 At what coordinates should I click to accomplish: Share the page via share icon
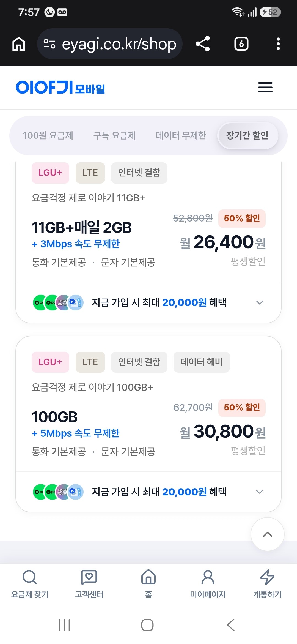pyautogui.click(x=203, y=44)
